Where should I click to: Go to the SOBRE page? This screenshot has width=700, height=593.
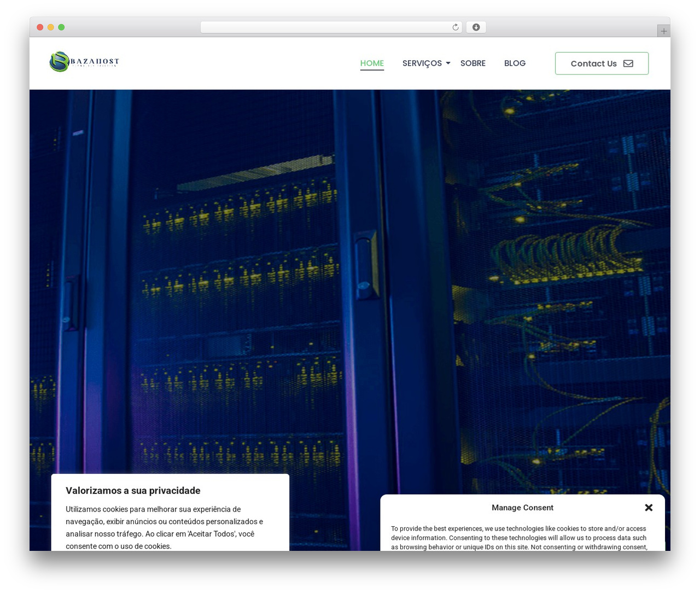click(x=473, y=63)
